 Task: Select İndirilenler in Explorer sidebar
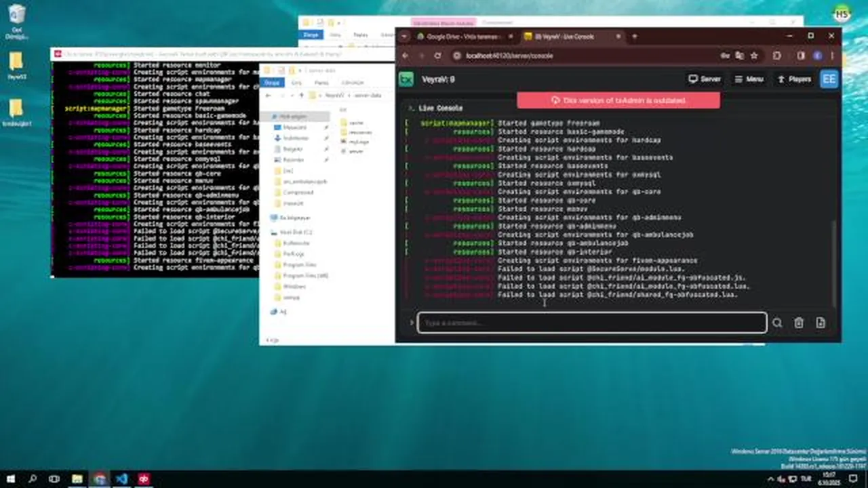296,138
